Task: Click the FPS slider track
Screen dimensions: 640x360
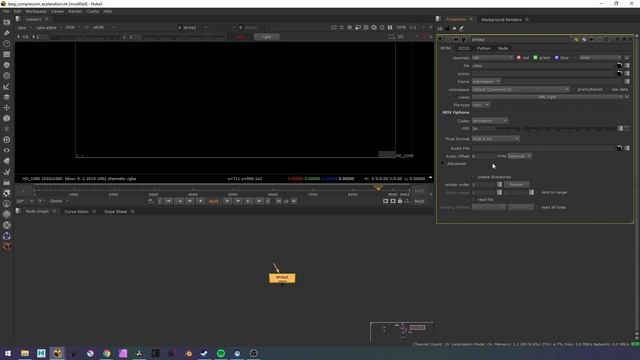Action: (x=557, y=129)
